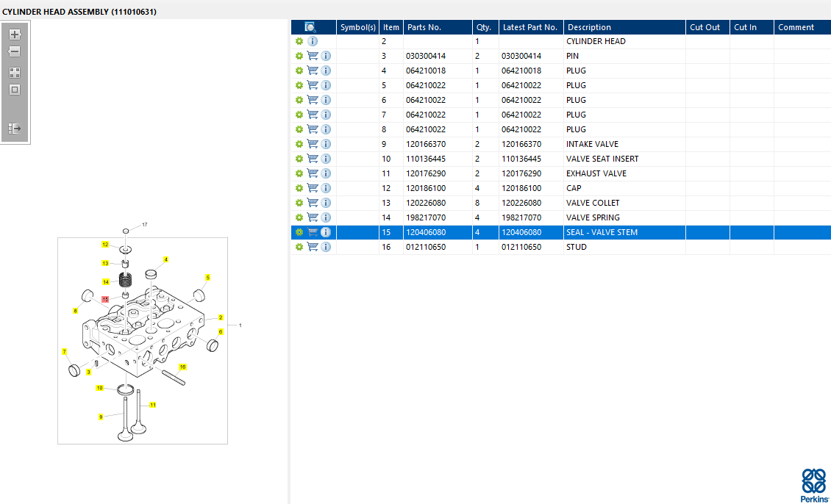Select callout 5 on the diagram

(207, 278)
